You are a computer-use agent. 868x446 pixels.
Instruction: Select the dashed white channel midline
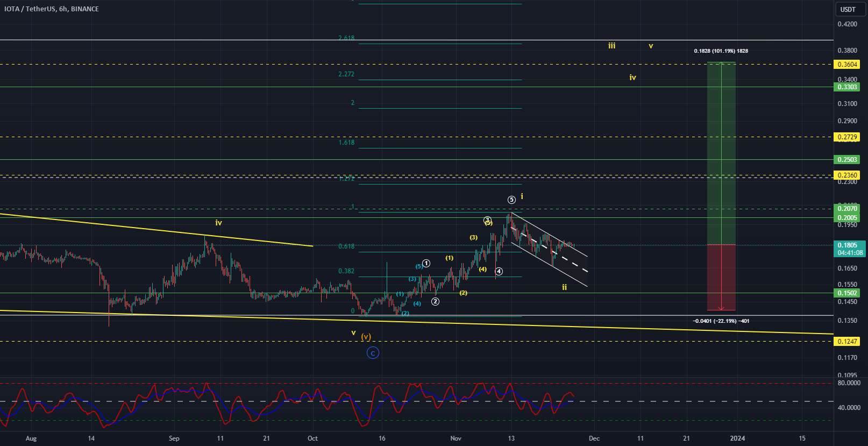pyautogui.click(x=550, y=249)
